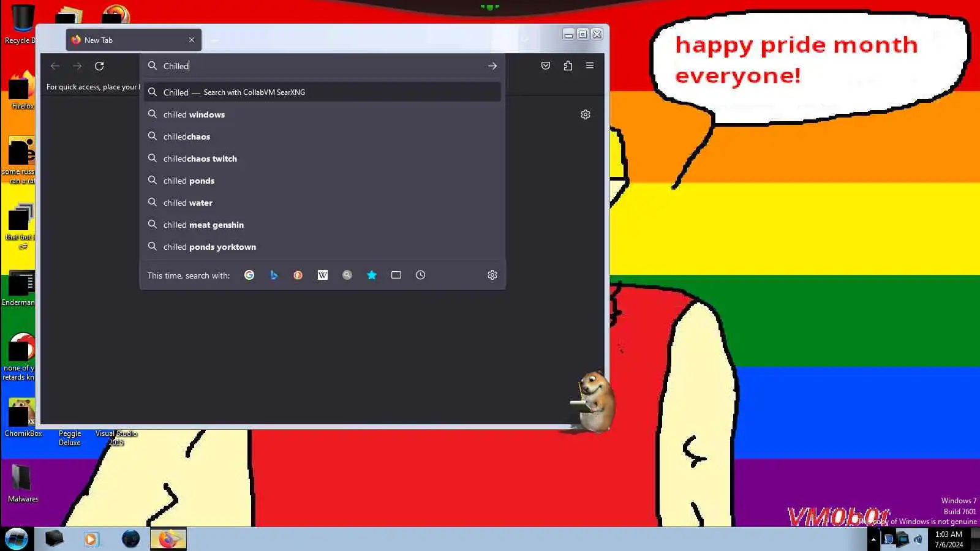Pick the 'chilled water' suggestion
This screenshot has width=980, height=551.
pos(323,203)
